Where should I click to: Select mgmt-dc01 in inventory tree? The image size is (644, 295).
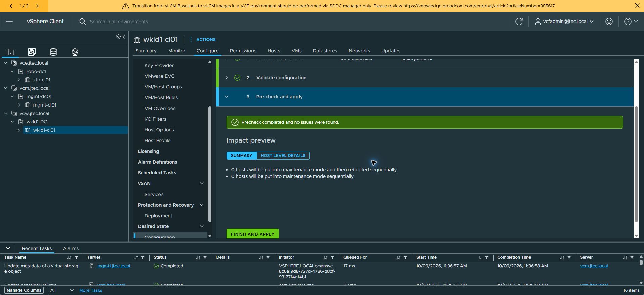[x=39, y=96]
